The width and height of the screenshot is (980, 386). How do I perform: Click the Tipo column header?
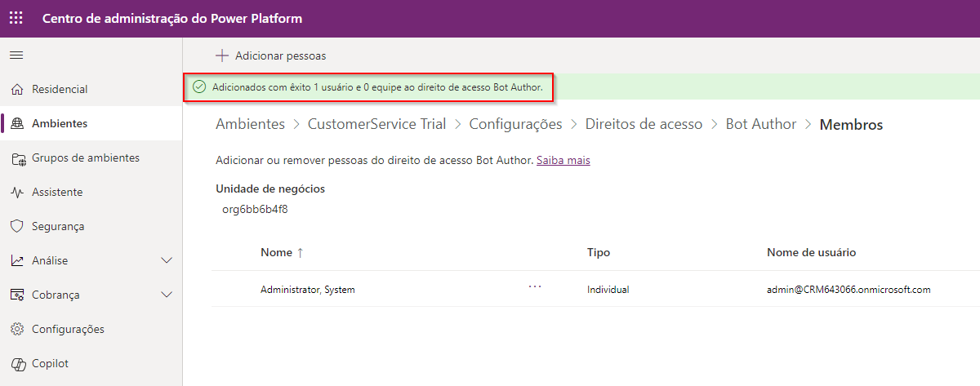[x=599, y=253]
